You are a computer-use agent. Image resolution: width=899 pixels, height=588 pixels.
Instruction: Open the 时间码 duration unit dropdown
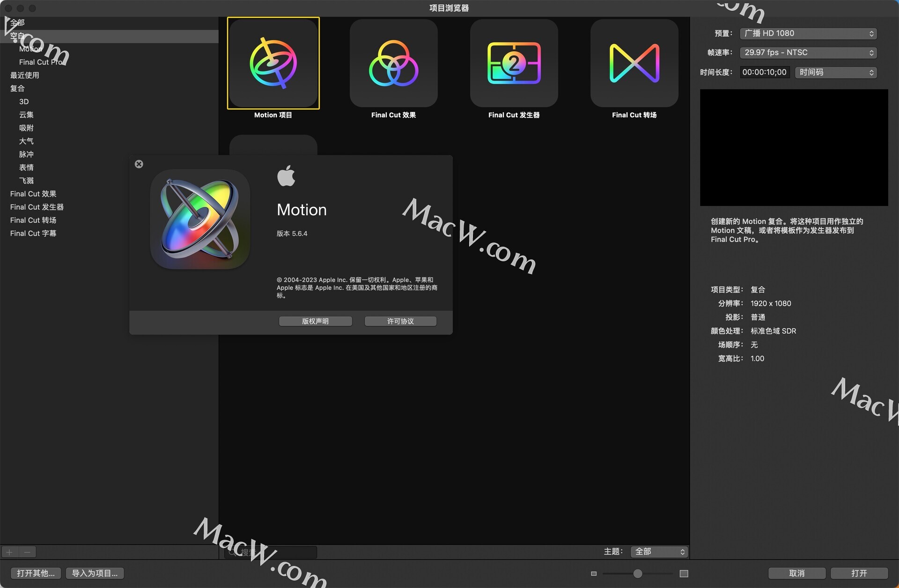click(836, 72)
